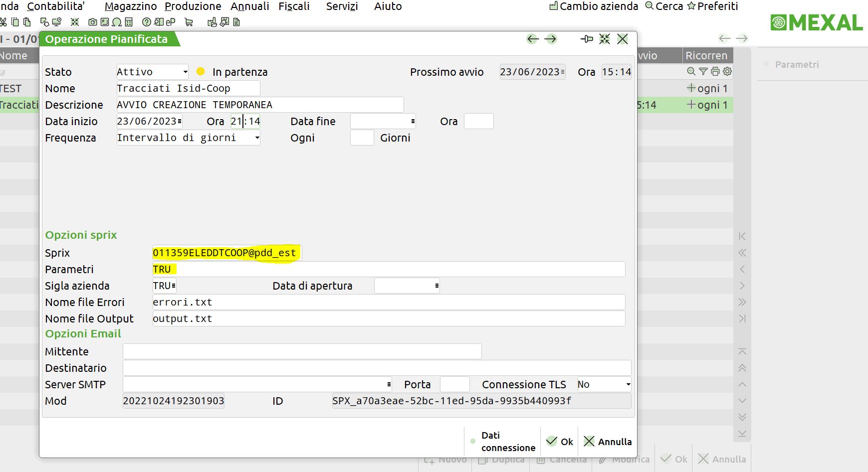Click the Dati connessione button
The height and width of the screenshot is (472, 868).
coord(503,442)
